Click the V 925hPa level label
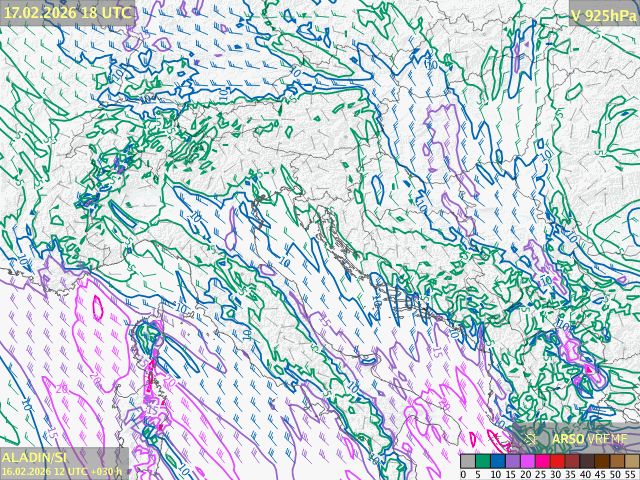This screenshot has width=640, height=480. tap(602, 14)
